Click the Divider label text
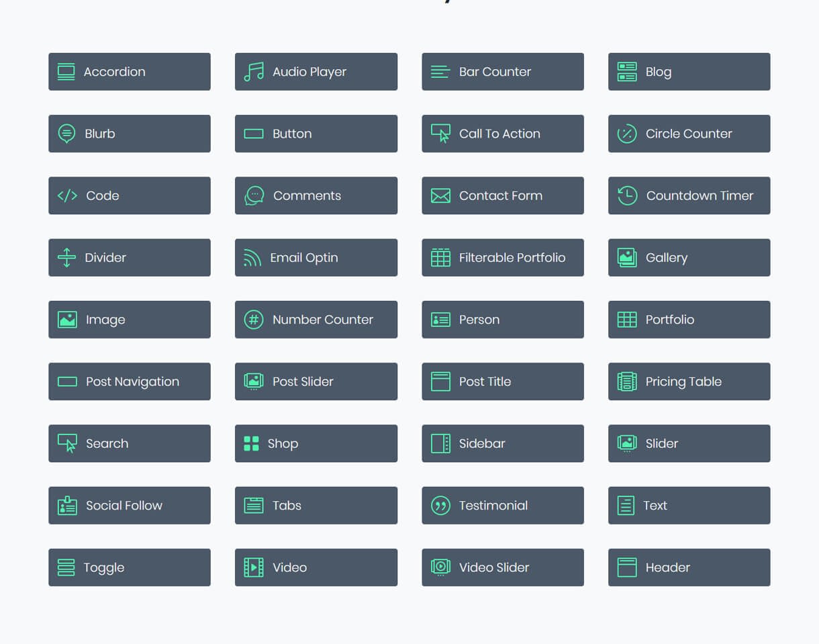 105,258
